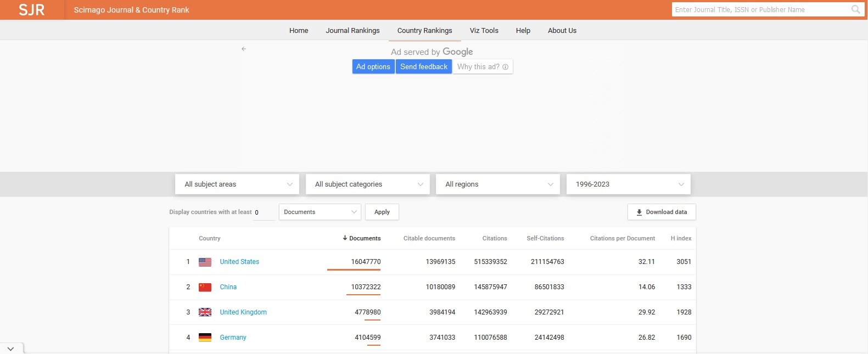868x354 pixels.
Task: Expand the bottom-left collapse chevron
Action: tap(11, 349)
